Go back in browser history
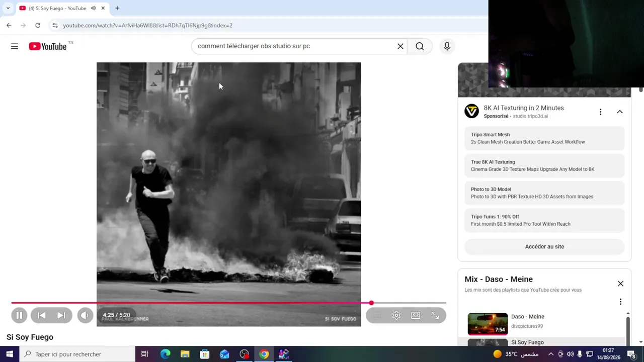This screenshot has width=644, height=362. click(x=9, y=25)
